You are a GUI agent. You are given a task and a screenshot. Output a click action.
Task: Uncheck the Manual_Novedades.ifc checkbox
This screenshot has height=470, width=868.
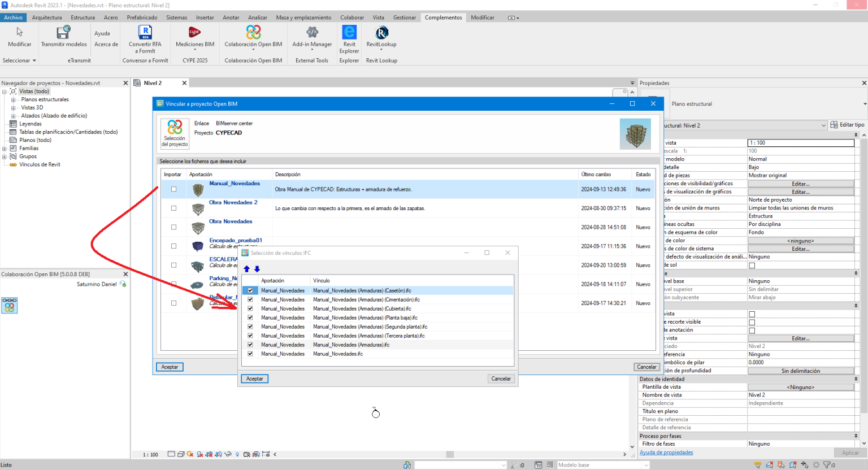pos(250,354)
